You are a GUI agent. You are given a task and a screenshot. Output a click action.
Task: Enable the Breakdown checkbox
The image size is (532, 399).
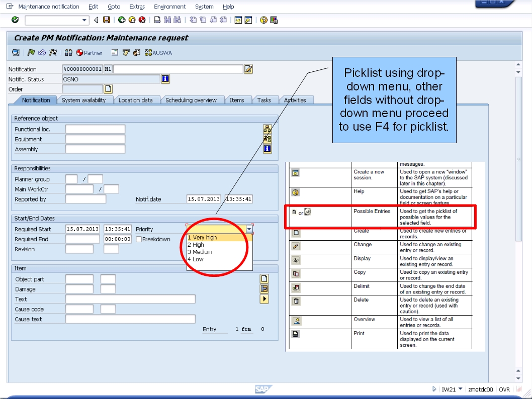tap(139, 239)
